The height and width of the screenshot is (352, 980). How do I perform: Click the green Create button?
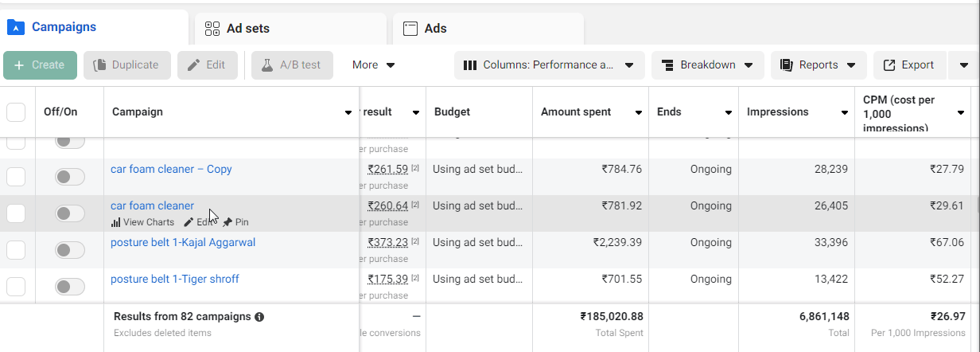pyautogui.click(x=40, y=65)
